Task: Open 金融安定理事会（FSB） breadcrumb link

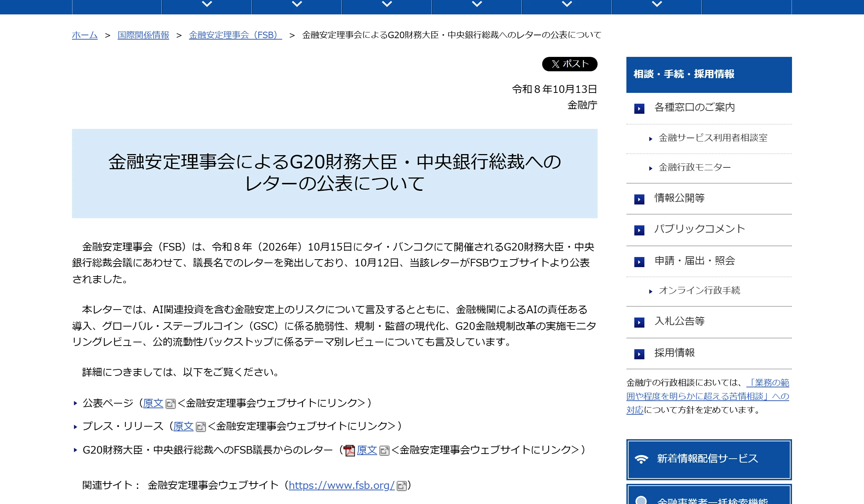Action: (x=235, y=35)
